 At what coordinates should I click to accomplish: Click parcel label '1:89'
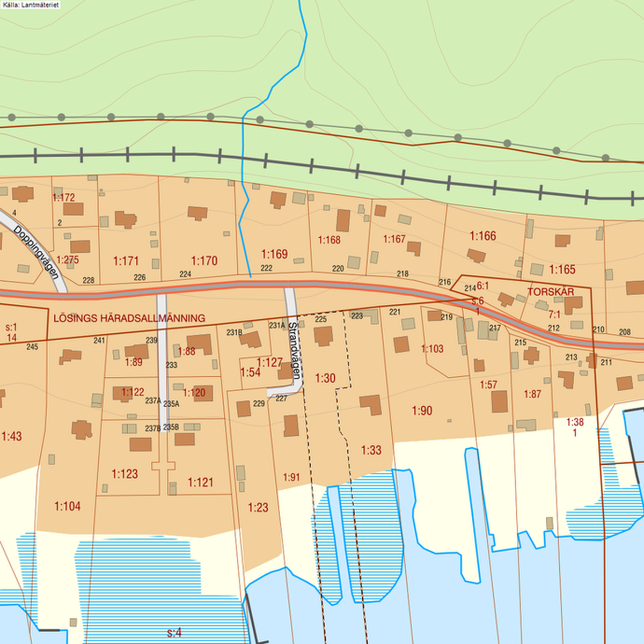(x=134, y=362)
